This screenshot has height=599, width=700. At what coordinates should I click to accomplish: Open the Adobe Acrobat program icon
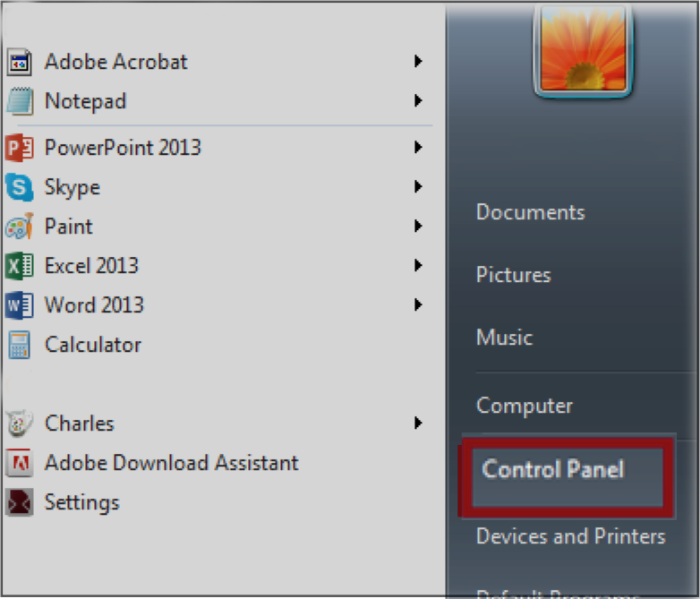pos(19,63)
